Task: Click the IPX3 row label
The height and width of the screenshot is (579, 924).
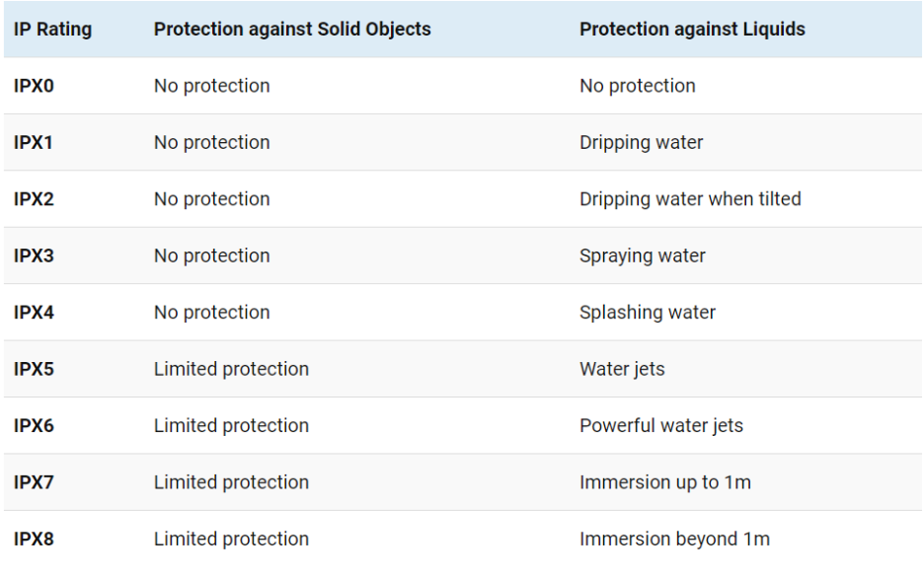Action: [34, 255]
